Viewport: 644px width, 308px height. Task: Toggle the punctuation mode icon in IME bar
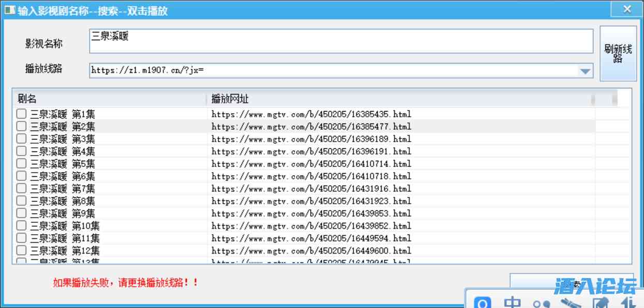(542, 304)
